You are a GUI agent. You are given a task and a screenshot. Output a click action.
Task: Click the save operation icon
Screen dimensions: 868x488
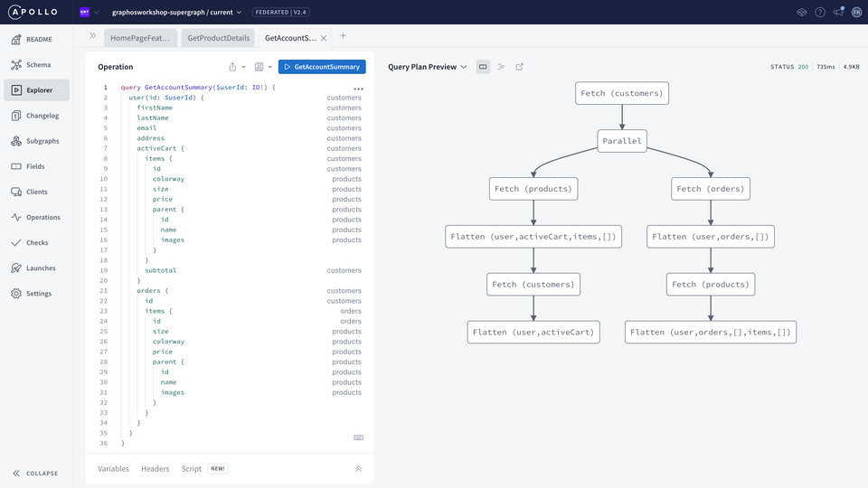tap(259, 67)
